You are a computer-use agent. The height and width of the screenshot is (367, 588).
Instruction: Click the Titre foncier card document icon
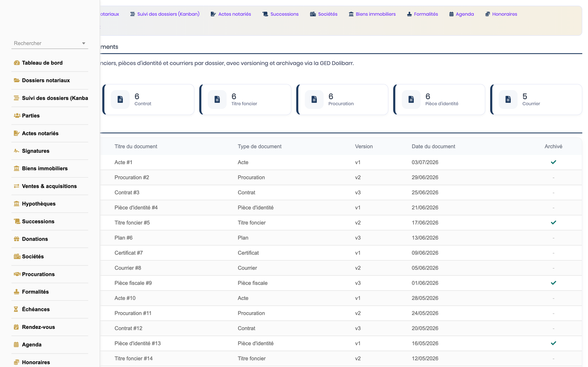point(217,100)
